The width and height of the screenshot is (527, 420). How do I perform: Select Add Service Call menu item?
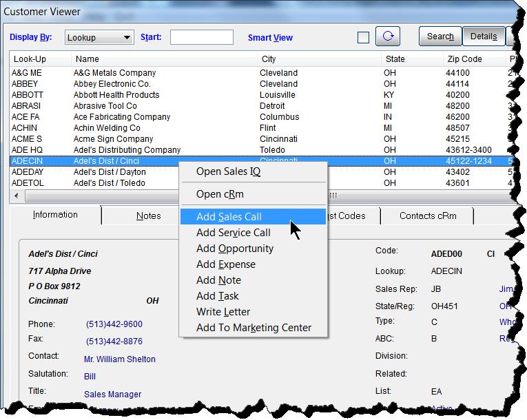pos(254,233)
